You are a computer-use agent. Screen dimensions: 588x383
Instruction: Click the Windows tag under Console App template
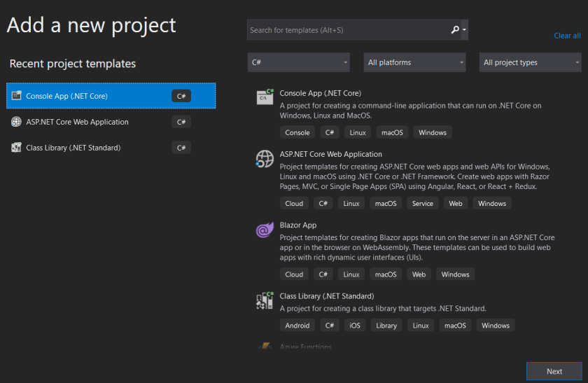[x=433, y=132]
